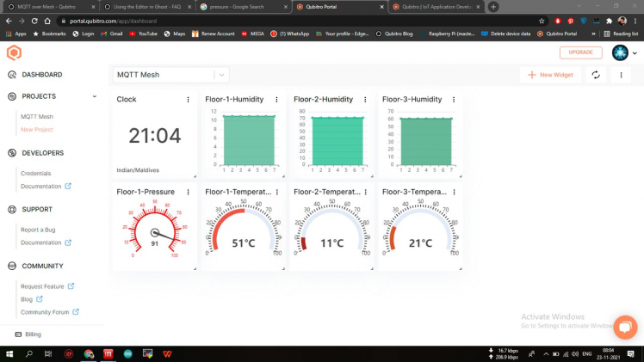Click the Developers section icon

point(12,153)
